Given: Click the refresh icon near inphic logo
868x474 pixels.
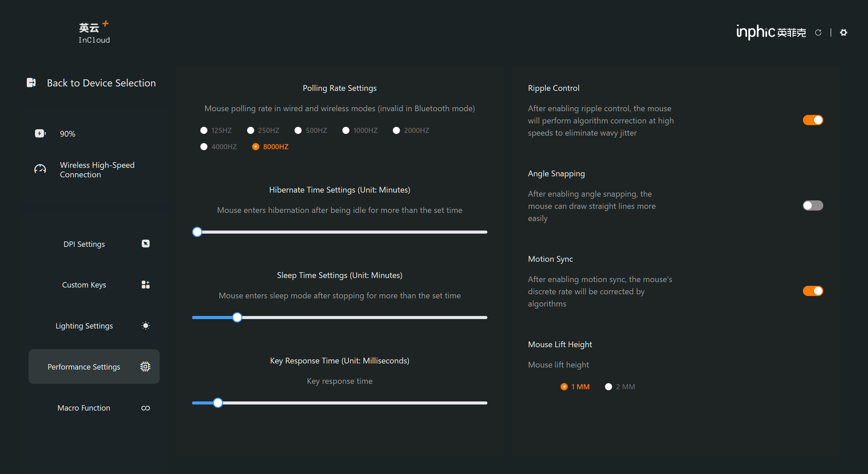Looking at the screenshot, I should (x=818, y=33).
